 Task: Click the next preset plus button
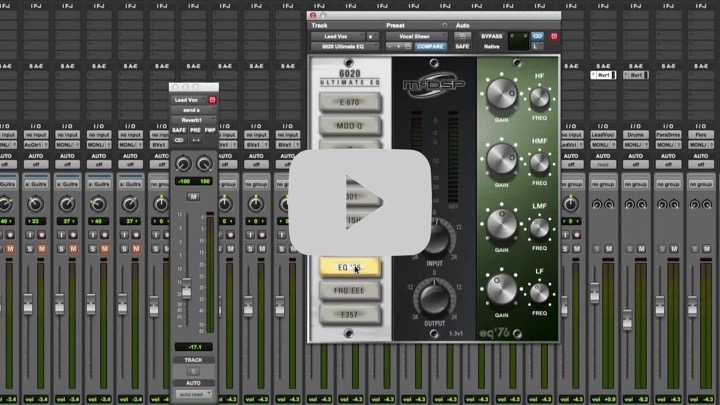click(x=399, y=46)
